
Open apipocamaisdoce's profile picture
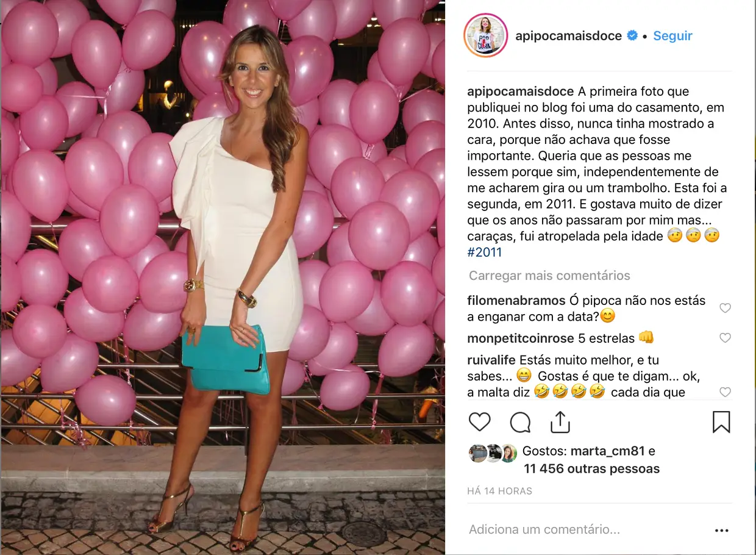[486, 35]
